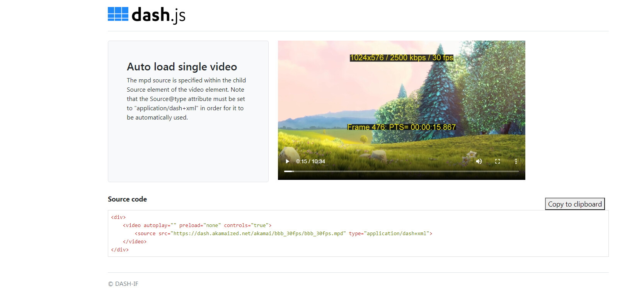Click the opening <div> code line

click(118, 217)
